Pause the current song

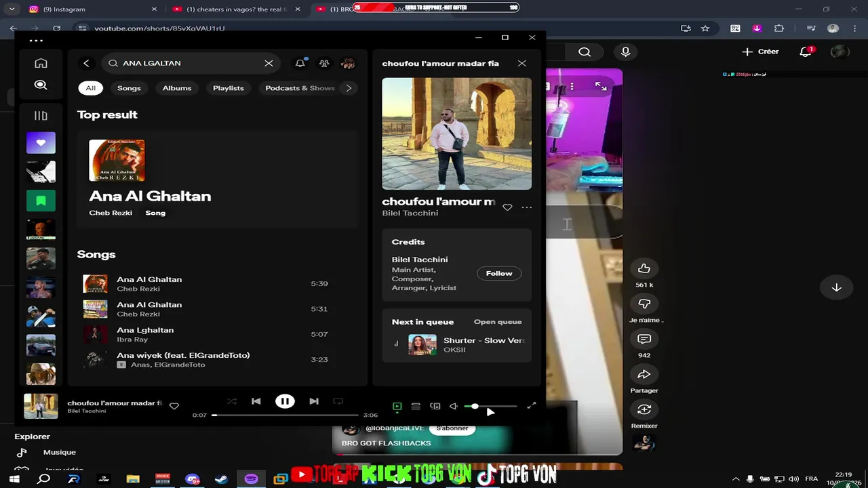[285, 401]
